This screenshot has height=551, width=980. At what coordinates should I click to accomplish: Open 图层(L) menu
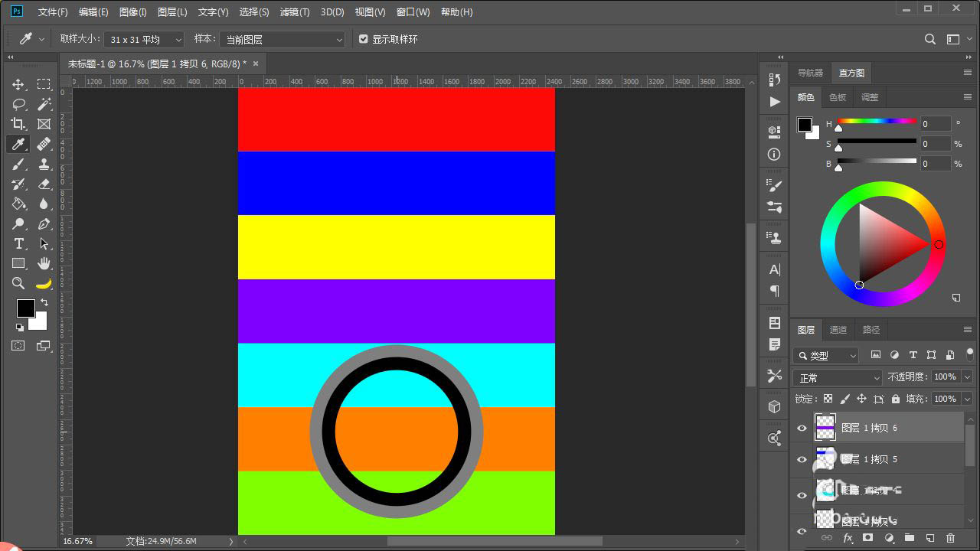[x=172, y=12]
